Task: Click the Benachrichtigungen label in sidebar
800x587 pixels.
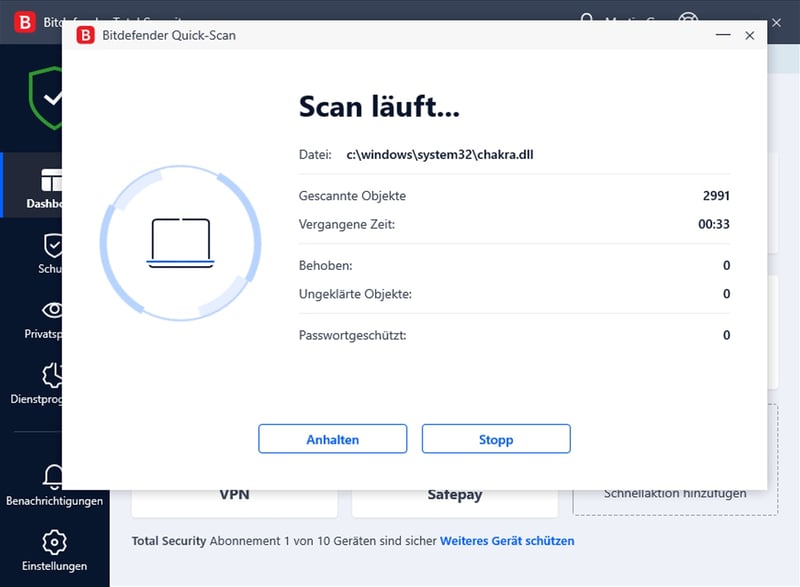Action: coord(54,501)
